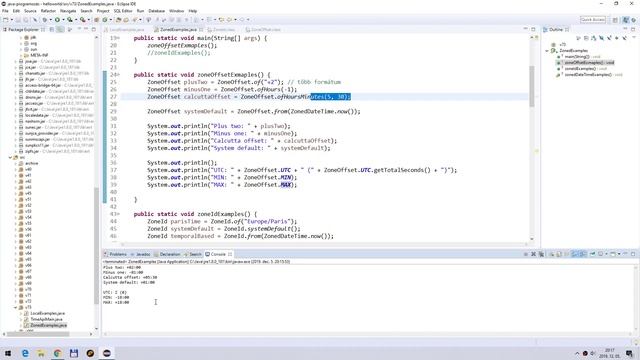Toggle Link with Editor in Package Explorer

(60, 29)
